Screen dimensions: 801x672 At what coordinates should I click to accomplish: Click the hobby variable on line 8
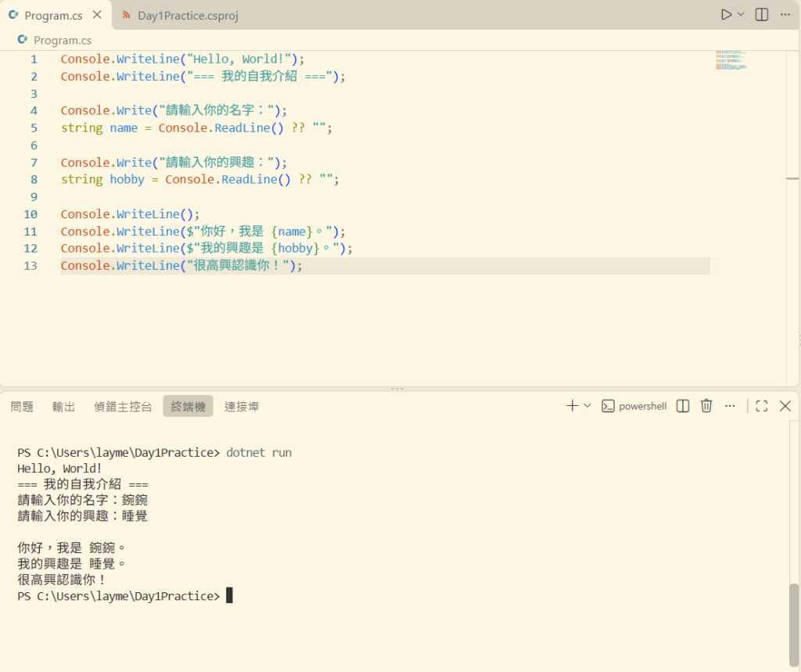(x=128, y=180)
